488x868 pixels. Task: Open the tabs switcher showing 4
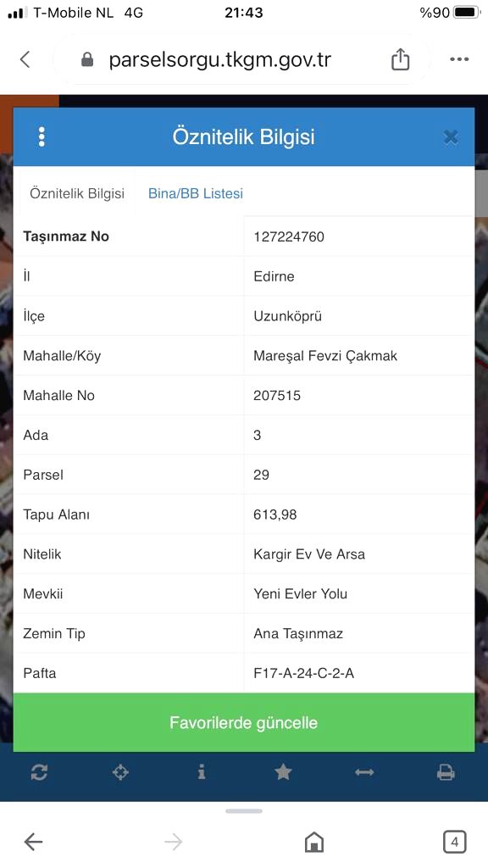click(455, 842)
